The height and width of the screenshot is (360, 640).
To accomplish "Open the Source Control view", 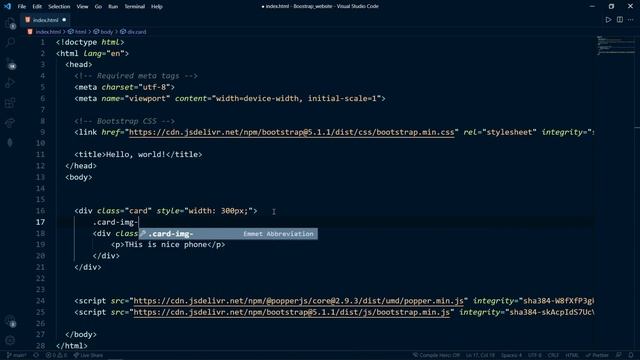I will [x=10, y=63].
